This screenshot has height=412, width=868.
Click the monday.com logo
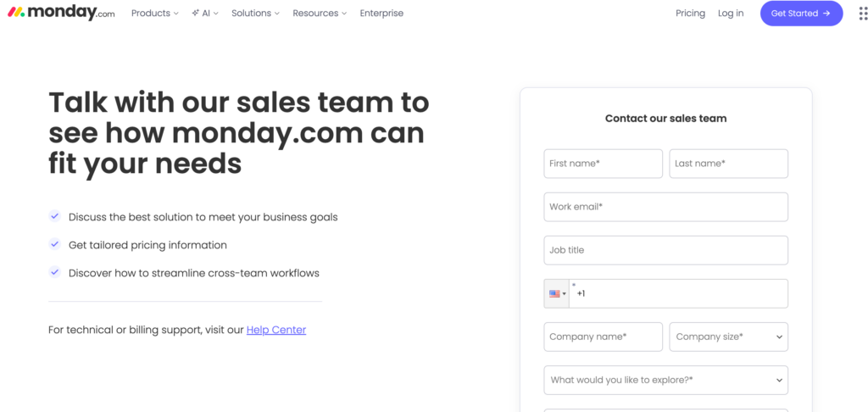click(x=61, y=14)
